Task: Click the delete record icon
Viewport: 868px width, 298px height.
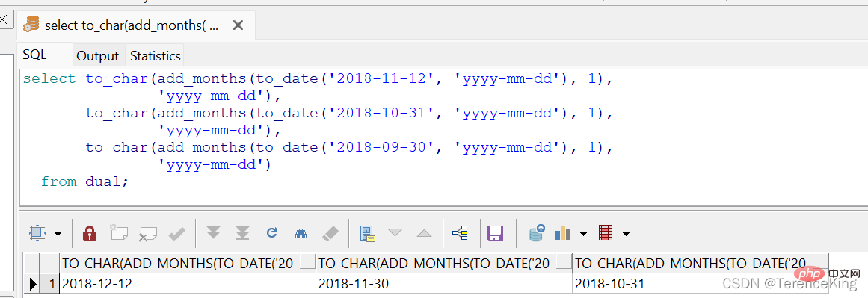Action: tap(148, 234)
